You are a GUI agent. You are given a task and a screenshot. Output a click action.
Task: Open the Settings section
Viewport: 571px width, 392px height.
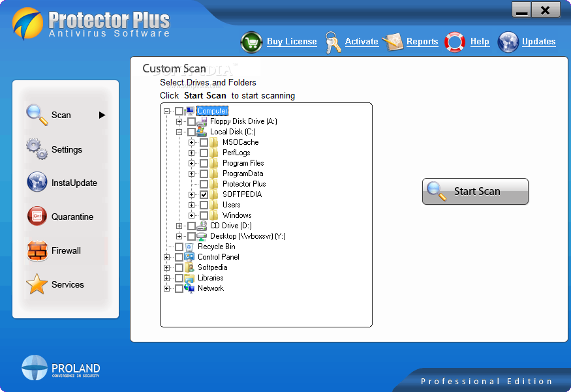coord(65,149)
